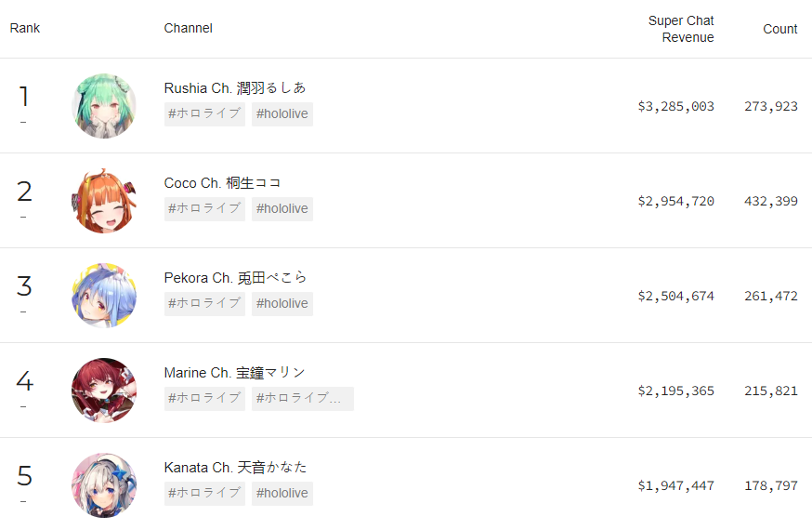The height and width of the screenshot is (530, 812).
Task: Sort by Super Chat Revenue column header
Action: coord(681,29)
